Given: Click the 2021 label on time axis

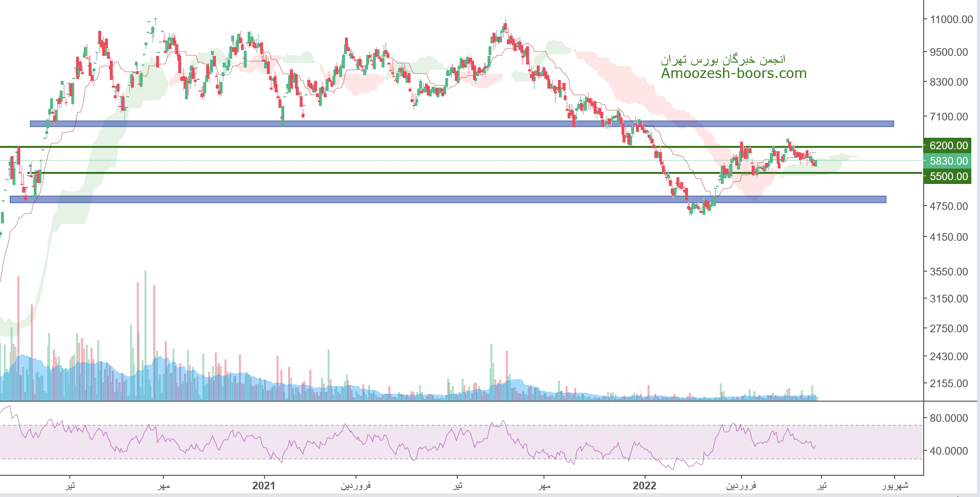Looking at the screenshot, I should pos(264,485).
